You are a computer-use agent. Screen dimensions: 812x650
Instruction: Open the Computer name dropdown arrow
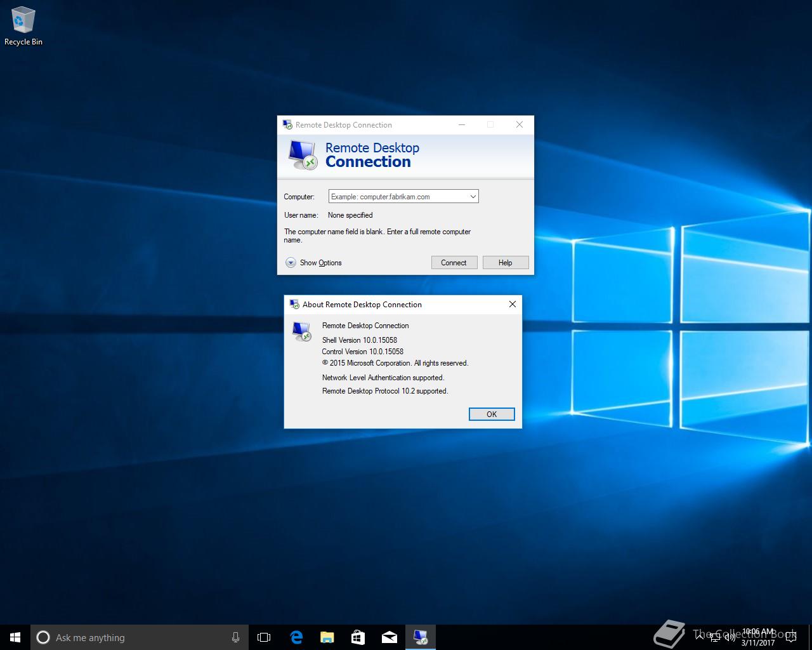(x=473, y=197)
